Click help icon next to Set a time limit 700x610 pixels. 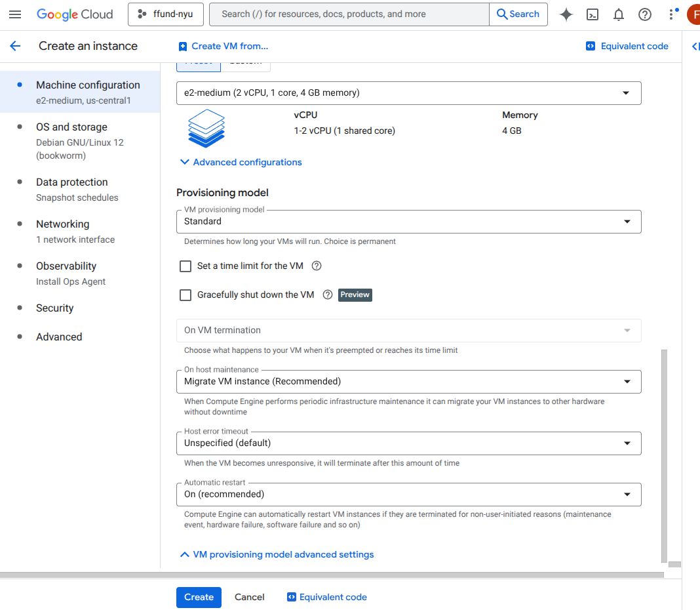pos(317,266)
